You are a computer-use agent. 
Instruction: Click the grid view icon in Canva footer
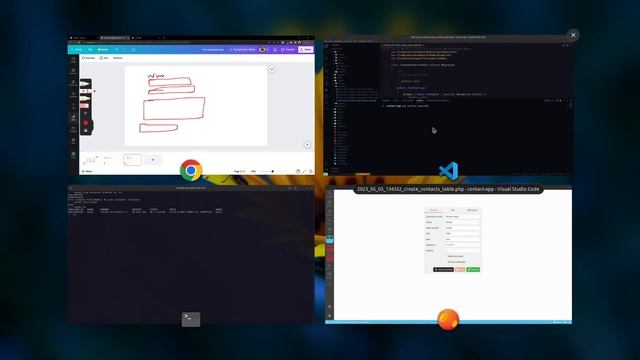point(298,171)
